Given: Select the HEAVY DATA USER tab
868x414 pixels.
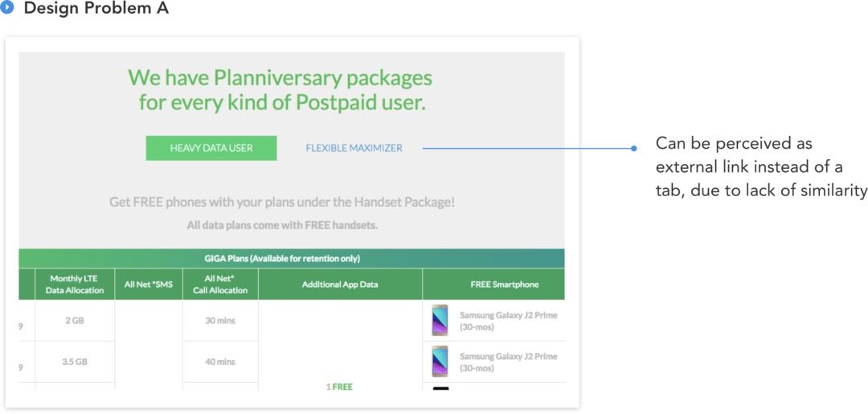Looking at the screenshot, I should pos(211,149).
